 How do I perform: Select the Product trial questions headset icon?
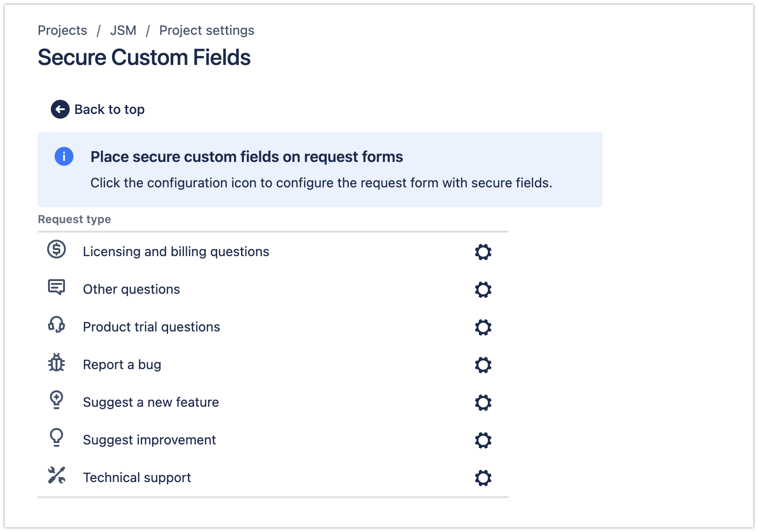click(56, 326)
